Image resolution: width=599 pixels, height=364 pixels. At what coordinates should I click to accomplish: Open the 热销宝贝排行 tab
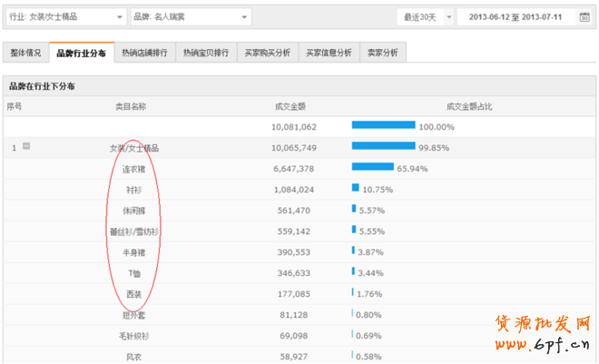205,54
